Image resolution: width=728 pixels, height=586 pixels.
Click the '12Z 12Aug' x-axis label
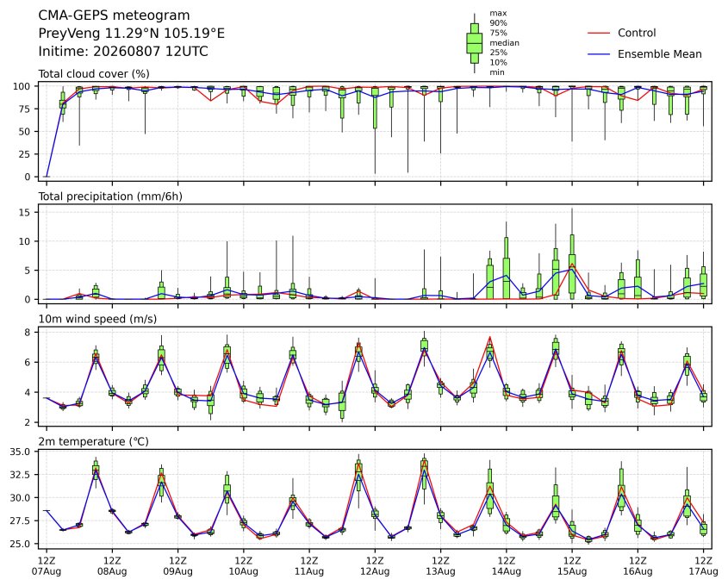click(375, 566)
